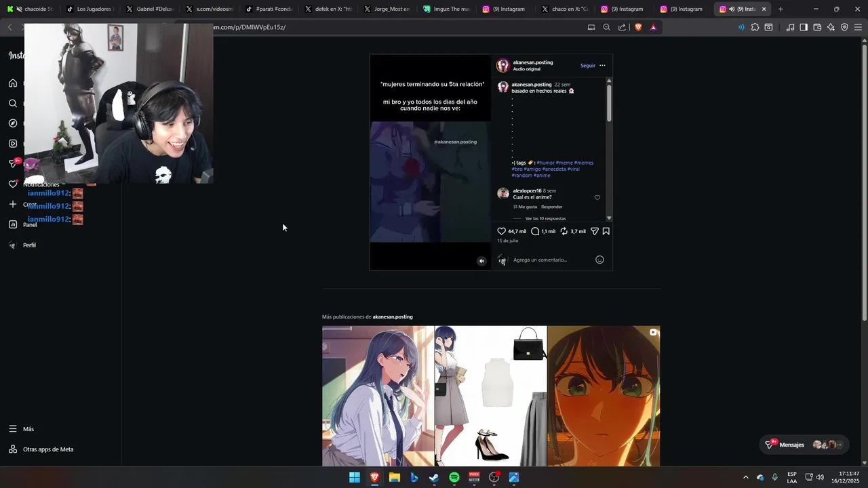Viewport: 868px width, 488px height.
Task: Click the page's main vertical scrollbar
Action: [865, 183]
